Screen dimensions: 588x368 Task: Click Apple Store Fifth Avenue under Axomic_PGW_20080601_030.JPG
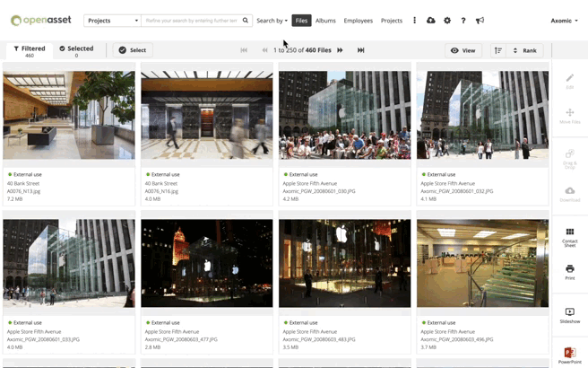click(310, 184)
